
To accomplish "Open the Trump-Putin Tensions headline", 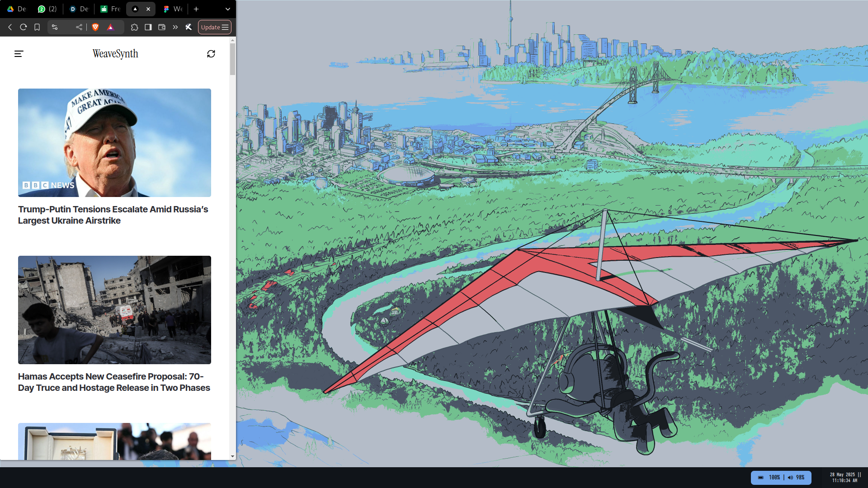I will tap(113, 215).
